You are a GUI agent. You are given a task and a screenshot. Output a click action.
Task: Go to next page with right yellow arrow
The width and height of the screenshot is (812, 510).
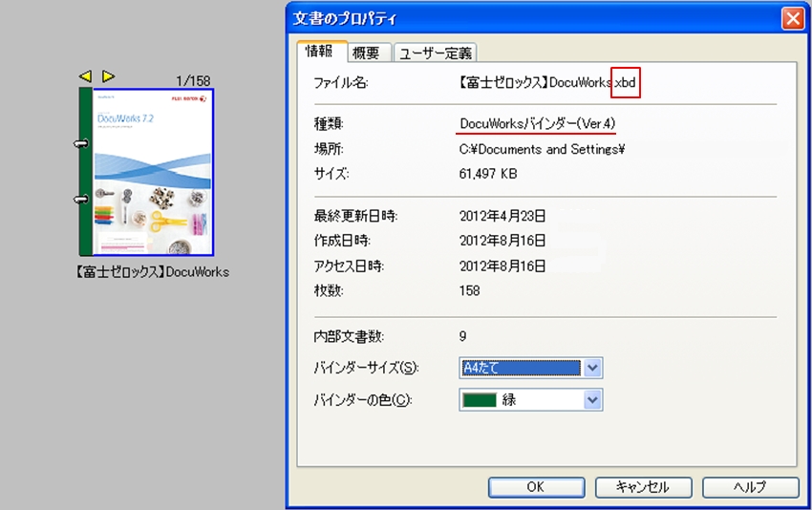pos(108,76)
